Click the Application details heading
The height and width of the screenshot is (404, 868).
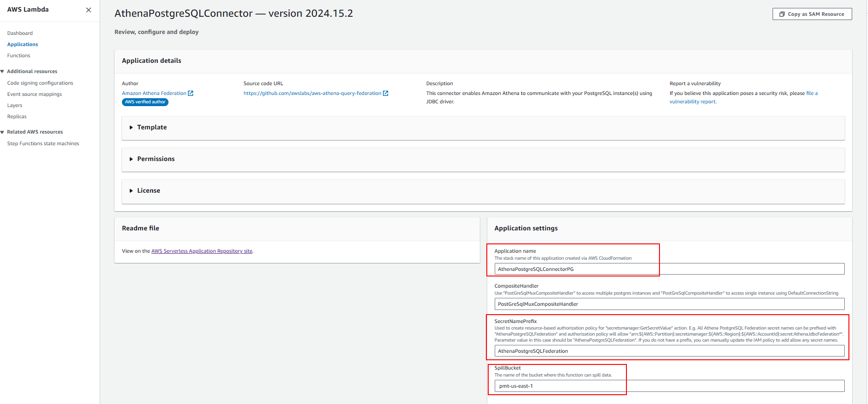[152, 61]
